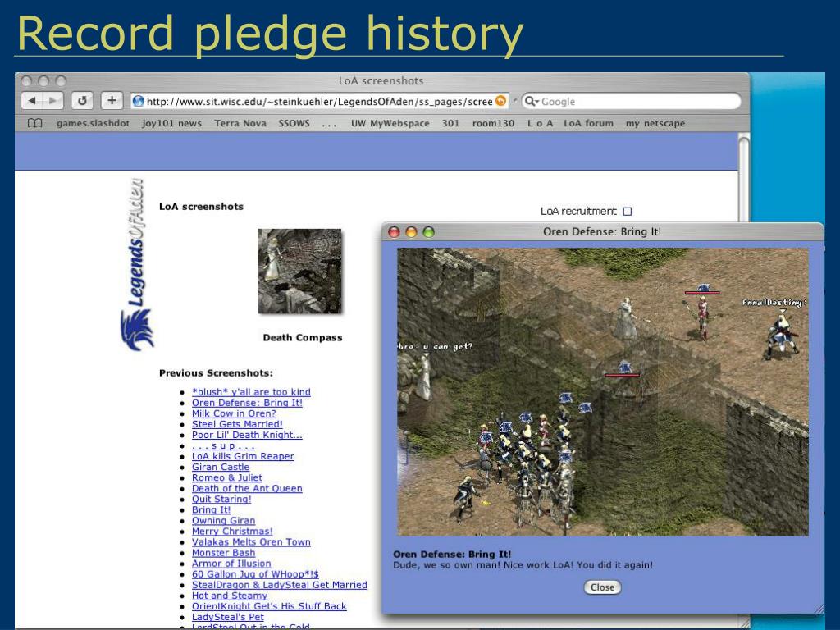
Task: Open 'OrientKnight Get's His Stuff Back' link
Action: 269,606
